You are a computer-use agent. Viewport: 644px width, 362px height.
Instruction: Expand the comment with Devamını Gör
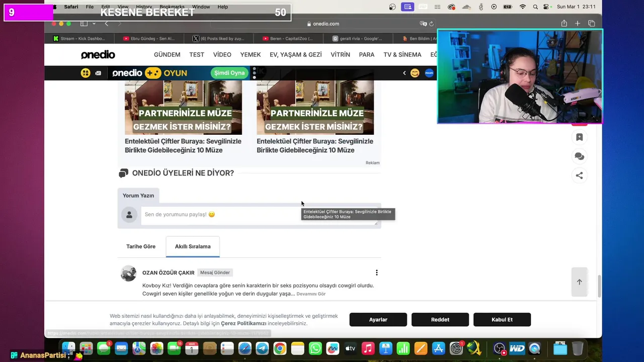[x=311, y=294]
